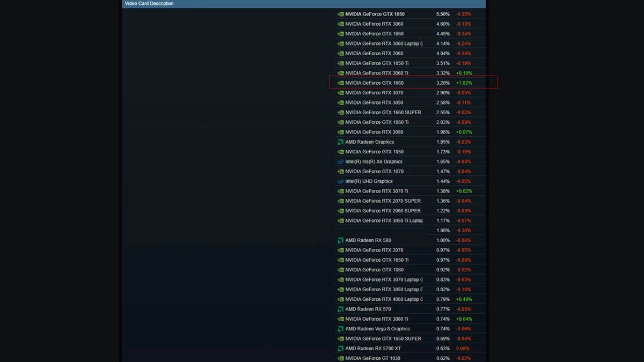Click the NVIDIA logo beside GeForce GTX 1650

[340, 14]
